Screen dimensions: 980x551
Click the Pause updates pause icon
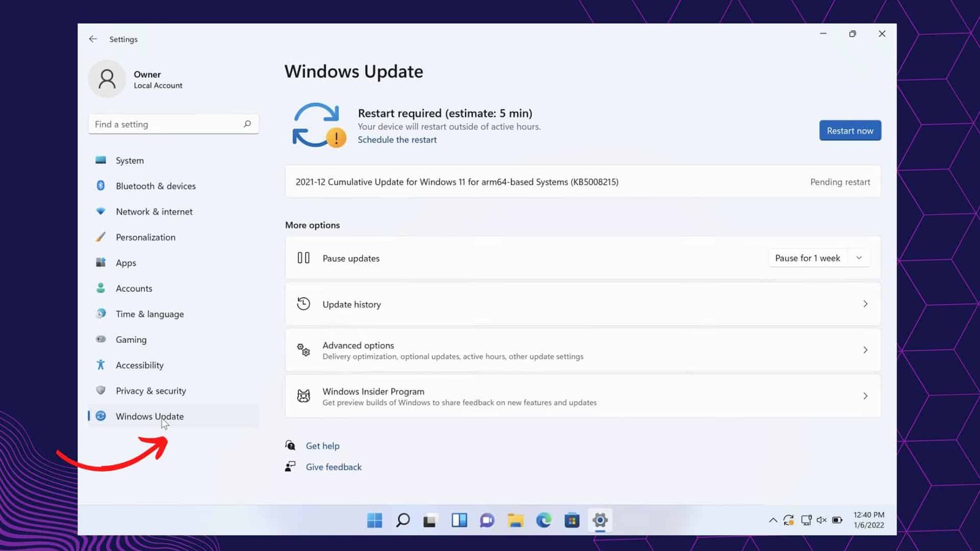point(304,258)
